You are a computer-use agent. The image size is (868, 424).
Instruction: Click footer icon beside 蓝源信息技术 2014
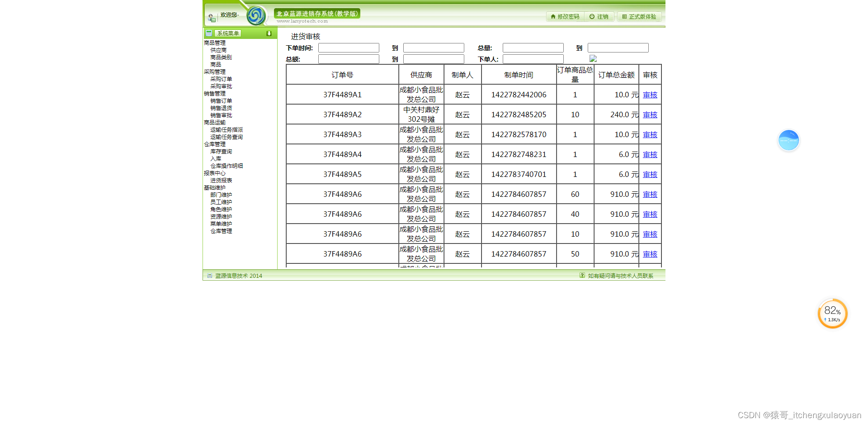(x=210, y=276)
